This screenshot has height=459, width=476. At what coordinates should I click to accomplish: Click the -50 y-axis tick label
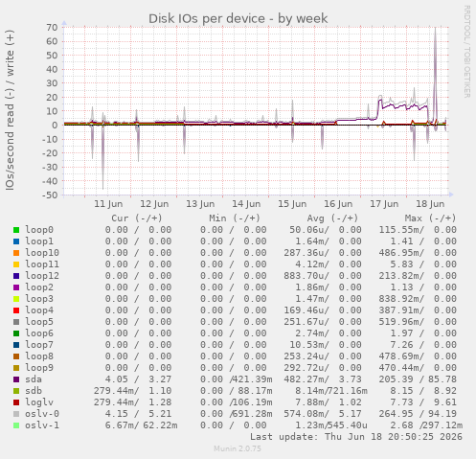(50, 195)
